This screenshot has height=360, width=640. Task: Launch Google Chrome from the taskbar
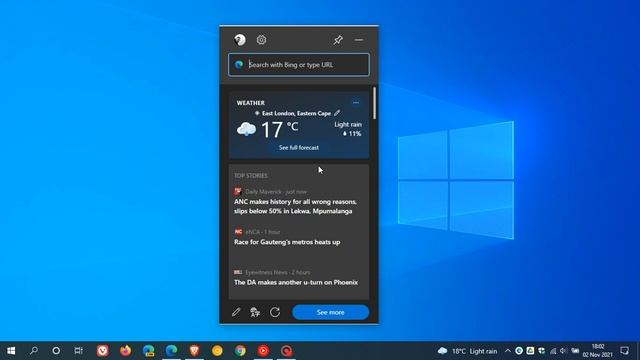coord(240,351)
